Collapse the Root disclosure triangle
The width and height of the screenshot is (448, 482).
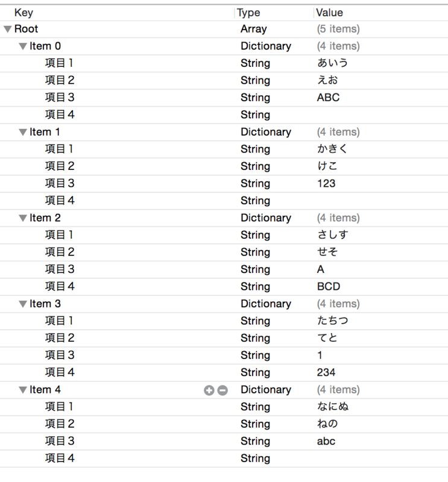(x=7, y=29)
